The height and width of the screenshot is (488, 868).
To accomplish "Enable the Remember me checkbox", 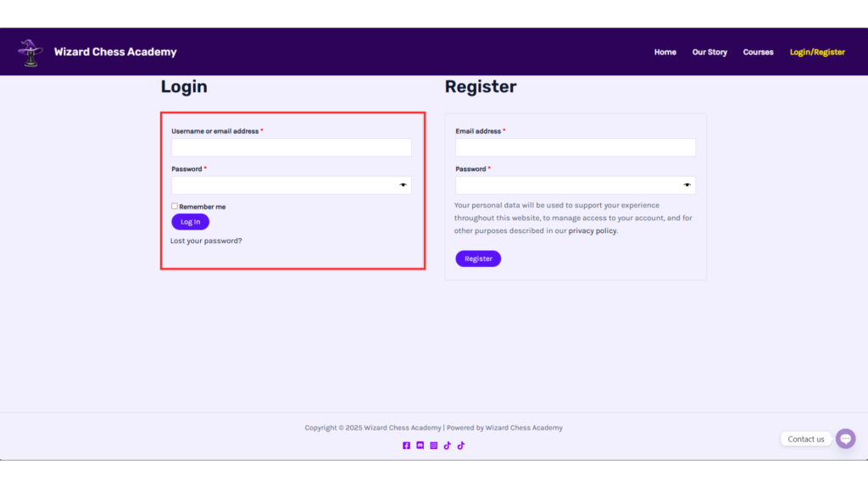I will pos(175,206).
